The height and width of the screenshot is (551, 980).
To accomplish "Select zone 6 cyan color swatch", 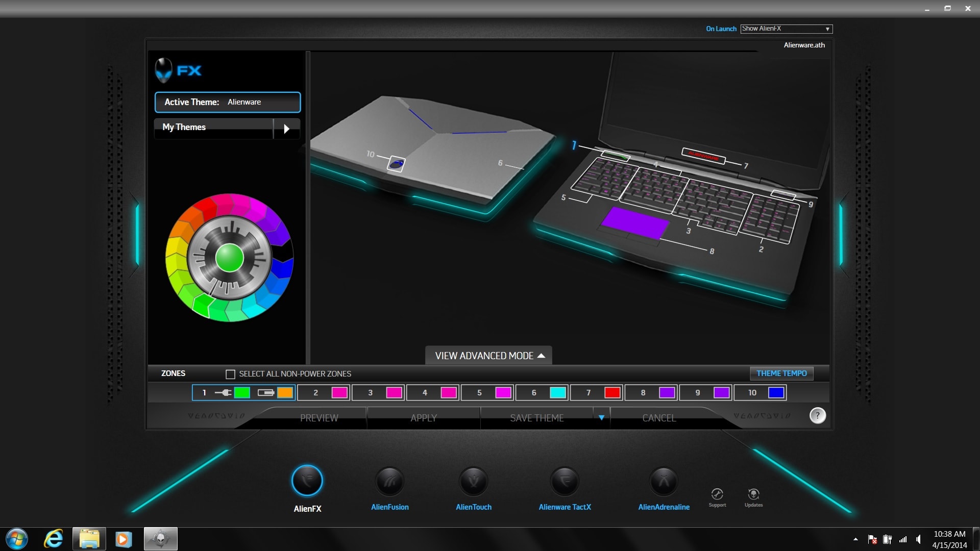I will pyautogui.click(x=558, y=393).
